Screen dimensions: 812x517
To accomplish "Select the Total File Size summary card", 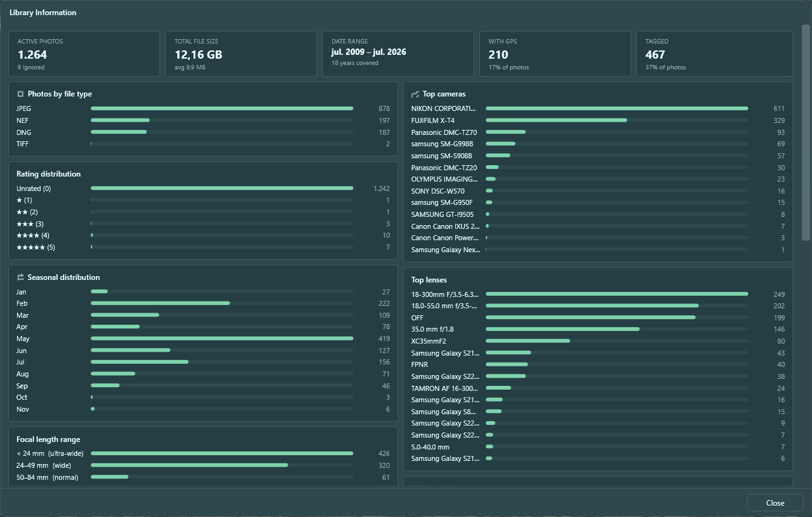I will (x=241, y=54).
